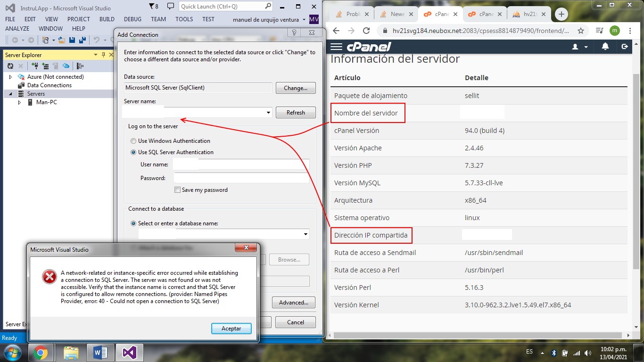644x362 pixels.
Task: Open the database name dropdown arrow
Action: (305, 234)
